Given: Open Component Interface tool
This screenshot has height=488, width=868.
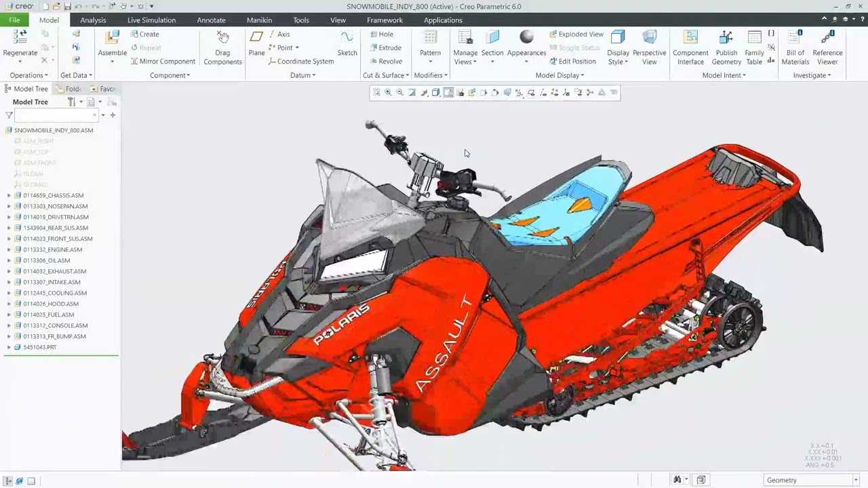Looking at the screenshot, I should click(690, 47).
